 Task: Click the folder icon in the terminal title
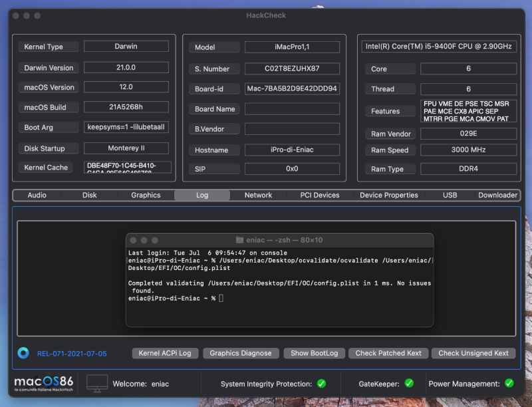click(x=239, y=240)
